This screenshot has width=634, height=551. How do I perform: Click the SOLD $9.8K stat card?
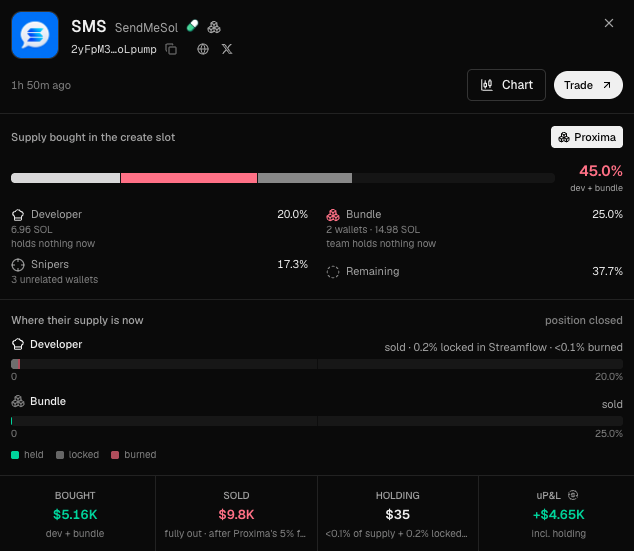[x=236, y=513]
